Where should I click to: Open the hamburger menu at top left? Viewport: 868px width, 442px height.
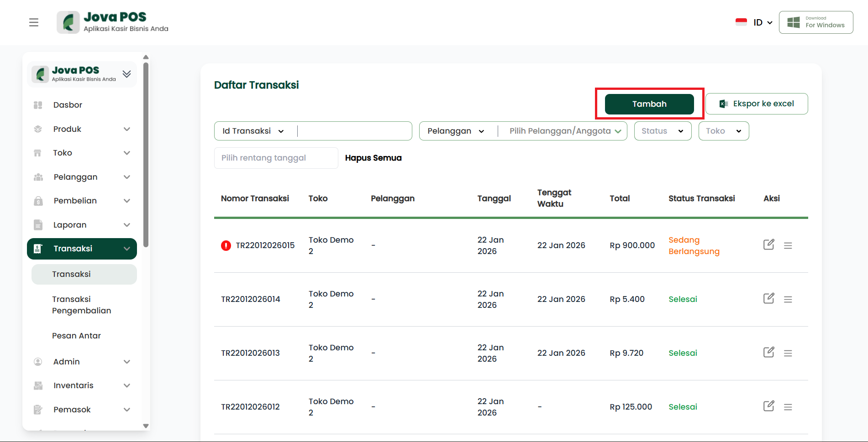[34, 22]
